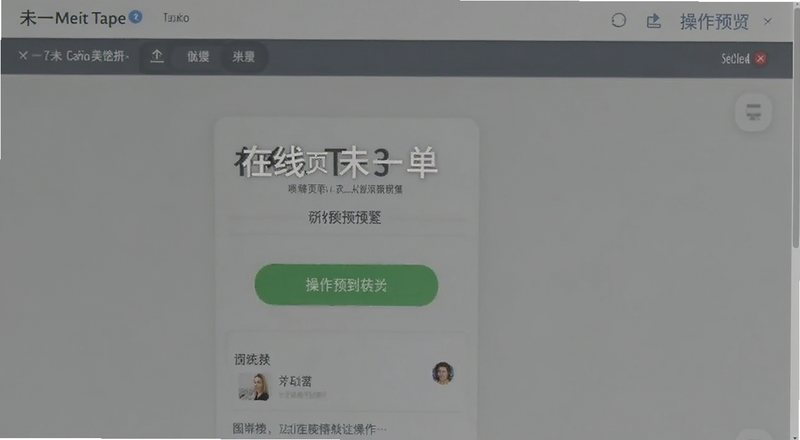Click the round curly-haired avatar in the card
This screenshot has height=440, width=800.
[x=443, y=373]
